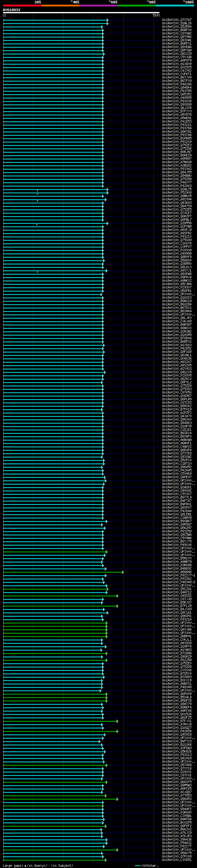
Task: Select hit label UniRef100_P92177-1
Action: (179, 575)
